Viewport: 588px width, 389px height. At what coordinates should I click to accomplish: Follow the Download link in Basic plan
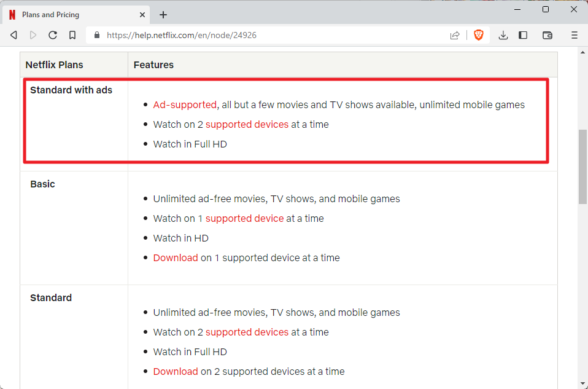tap(176, 258)
